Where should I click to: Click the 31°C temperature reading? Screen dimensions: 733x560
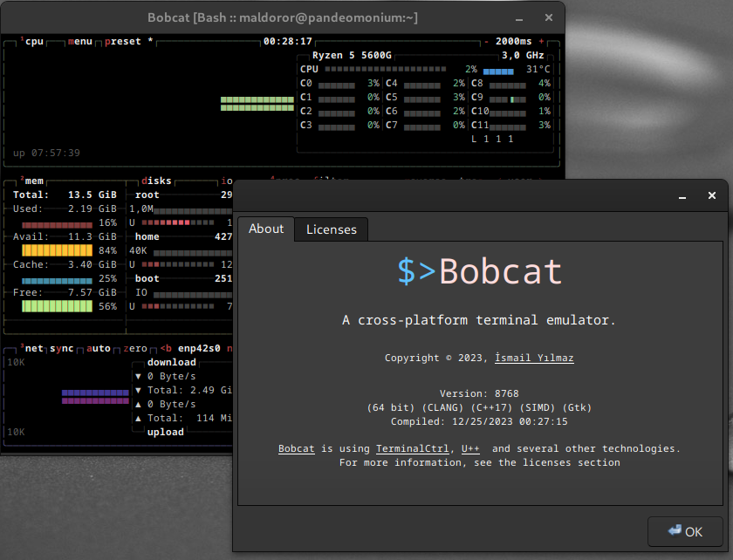tap(538, 69)
